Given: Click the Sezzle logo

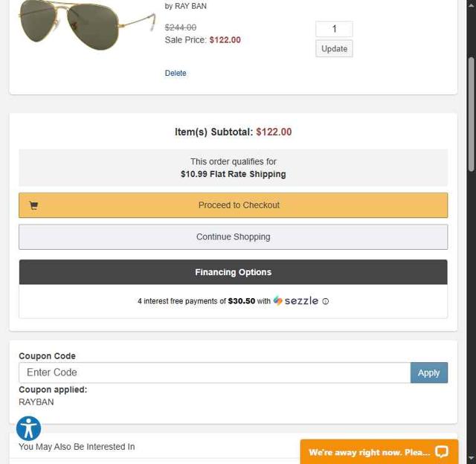Looking at the screenshot, I should point(296,301).
